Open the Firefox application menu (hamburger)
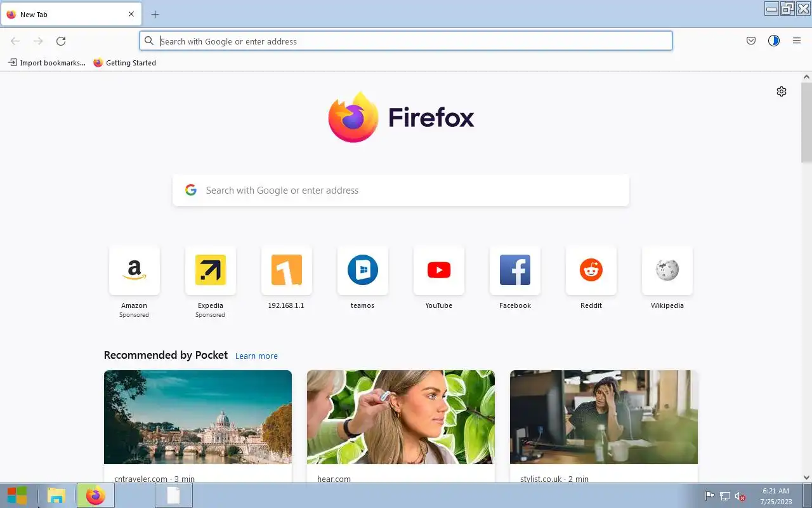This screenshot has width=812, height=508. (x=797, y=41)
